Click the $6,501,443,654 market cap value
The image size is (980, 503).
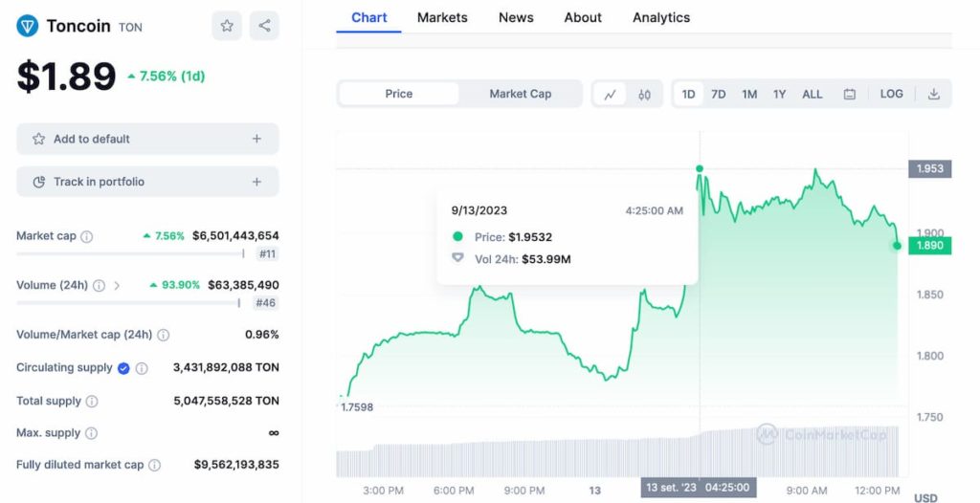[x=235, y=236]
